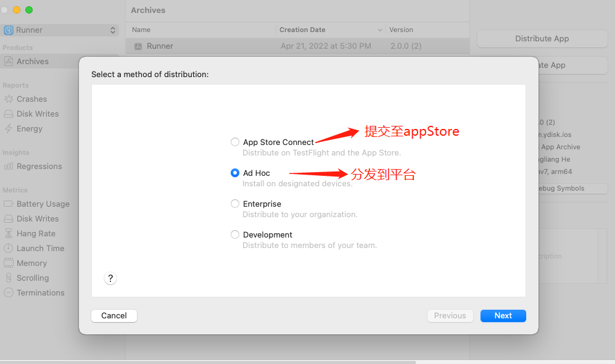
Task: Choose the Enterprise distribution radio button
Action: click(235, 204)
